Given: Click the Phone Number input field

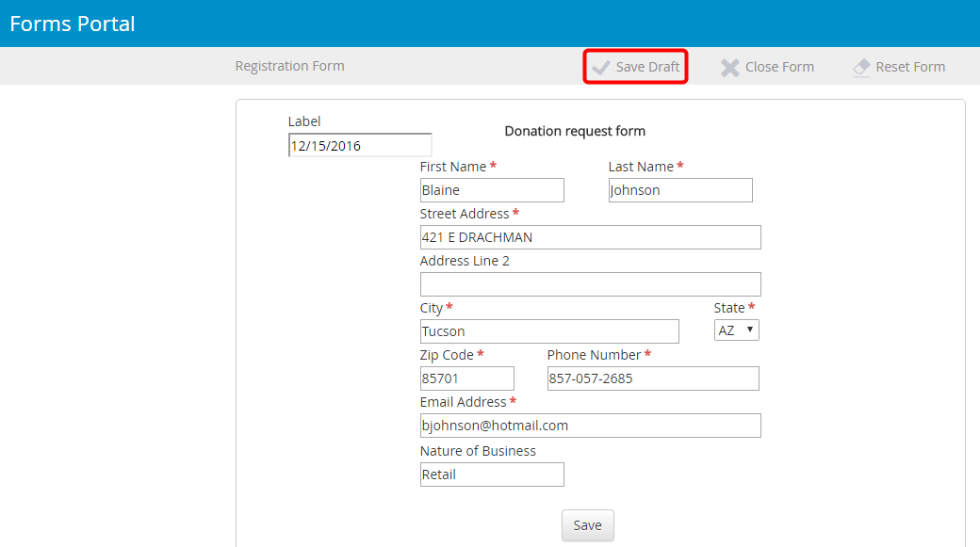Looking at the screenshot, I should [653, 378].
